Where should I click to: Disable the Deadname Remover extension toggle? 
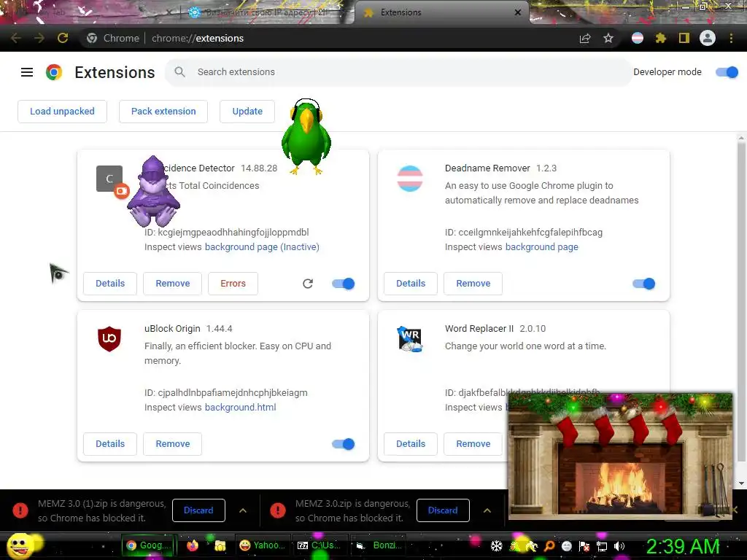pos(644,284)
